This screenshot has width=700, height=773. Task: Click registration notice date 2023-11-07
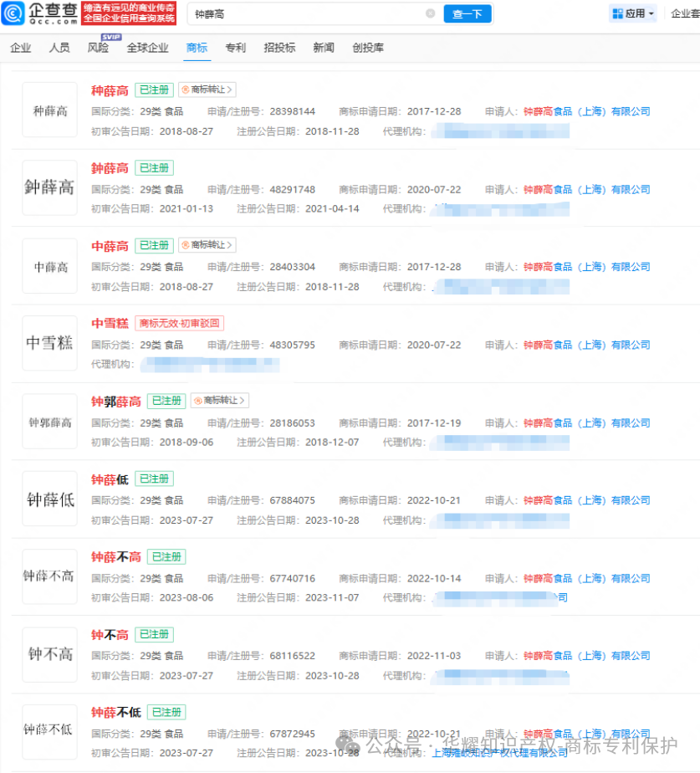(x=332, y=597)
